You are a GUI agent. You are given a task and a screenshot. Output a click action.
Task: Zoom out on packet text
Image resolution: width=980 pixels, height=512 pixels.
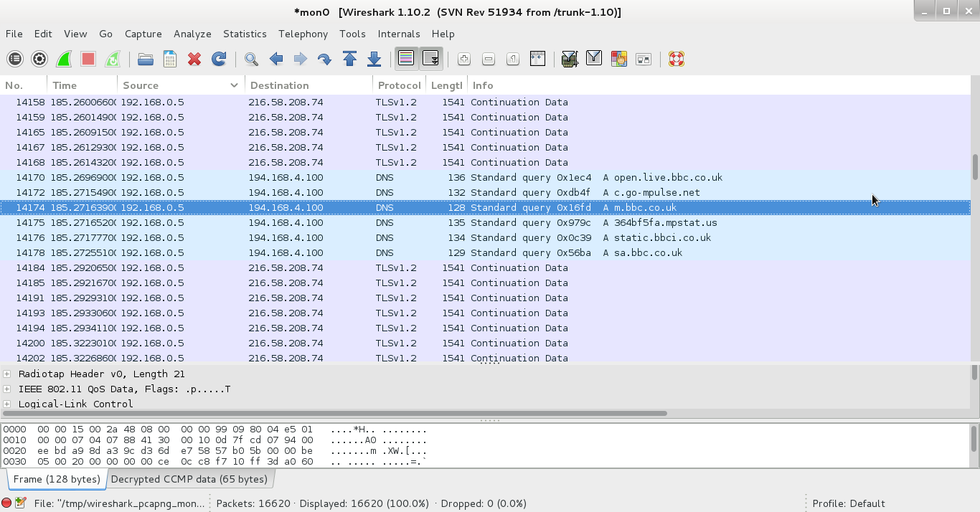[488, 59]
